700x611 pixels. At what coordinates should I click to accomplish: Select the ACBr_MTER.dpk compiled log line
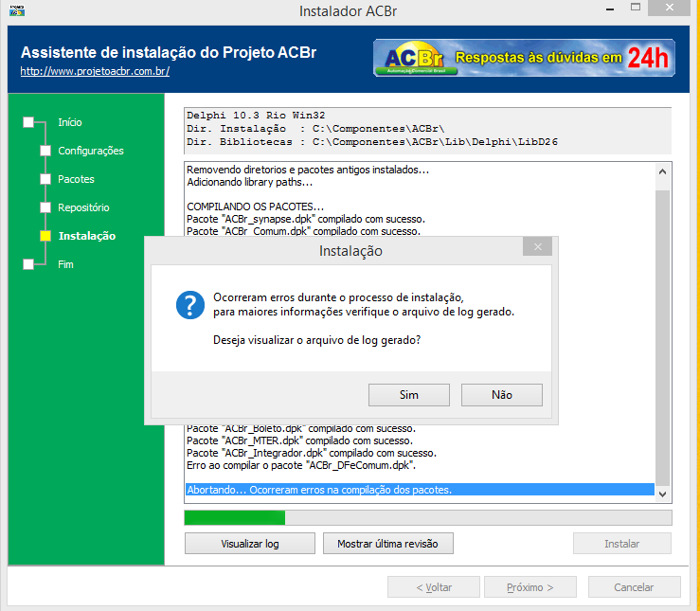(300, 440)
